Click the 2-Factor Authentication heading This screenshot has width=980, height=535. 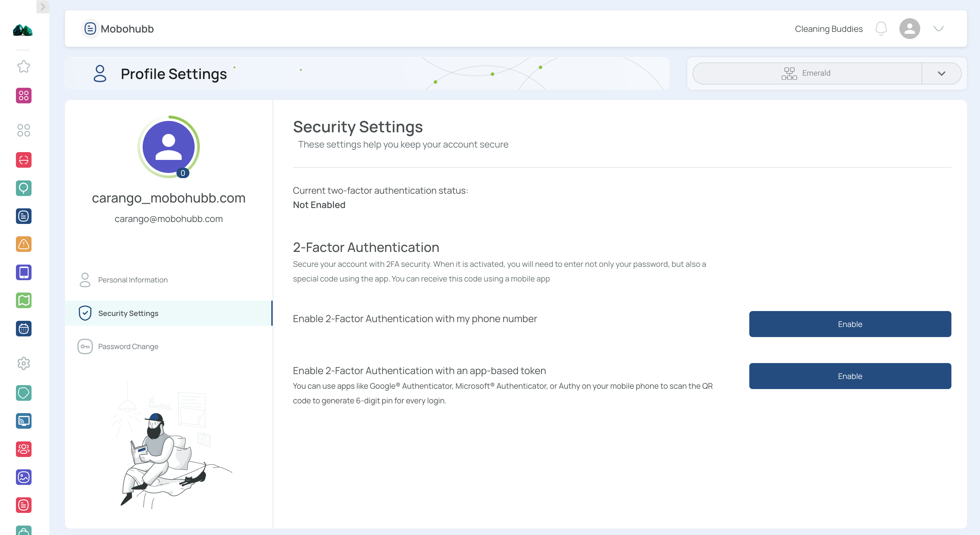pos(366,247)
